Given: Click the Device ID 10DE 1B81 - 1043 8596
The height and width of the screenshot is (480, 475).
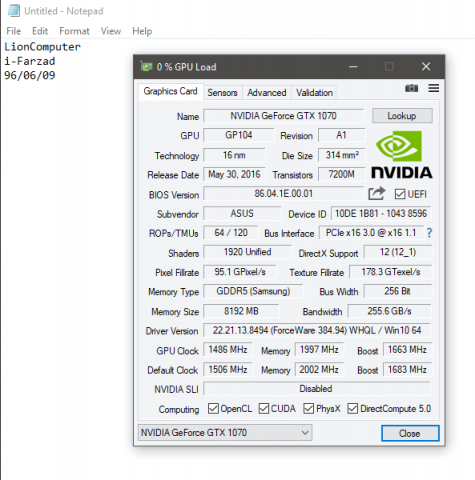Looking at the screenshot, I should click(381, 213).
